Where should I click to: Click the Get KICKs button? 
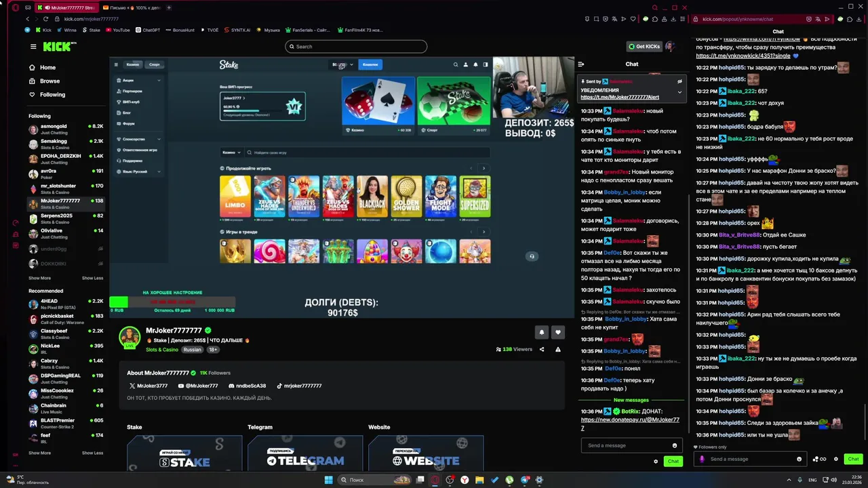point(644,47)
